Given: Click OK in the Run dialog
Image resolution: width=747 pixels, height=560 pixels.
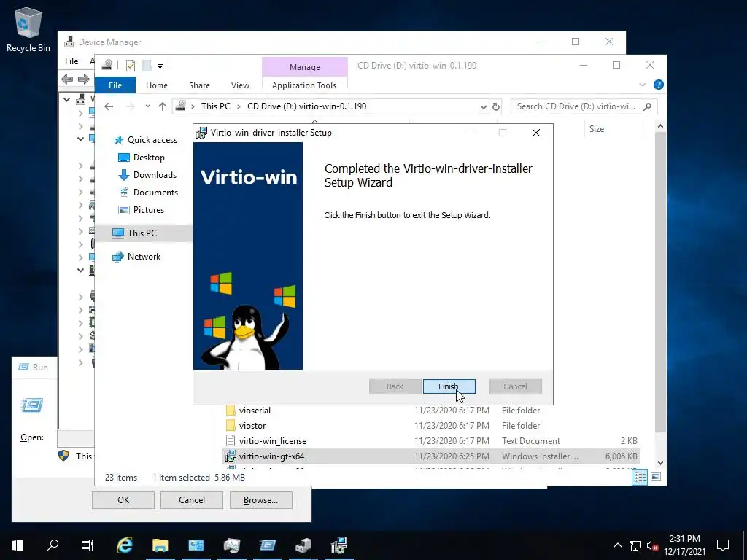Looking at the screenshot, I should pos(123,500).
